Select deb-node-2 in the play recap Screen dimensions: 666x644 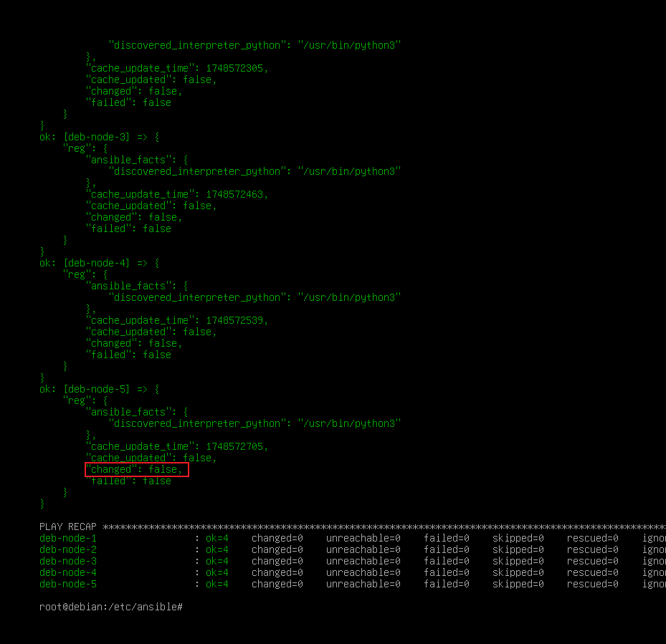coord(68,549)
